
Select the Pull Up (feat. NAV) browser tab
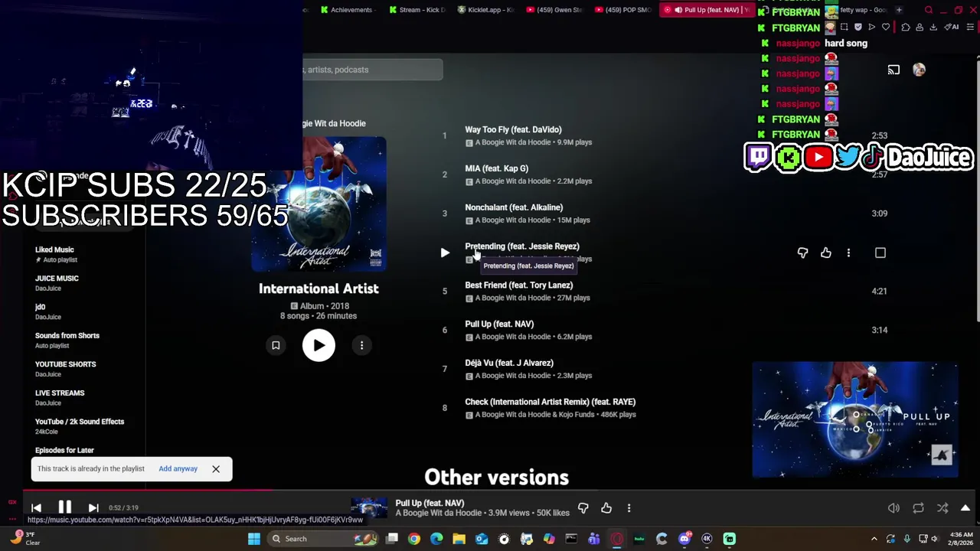tap(706, 10)
